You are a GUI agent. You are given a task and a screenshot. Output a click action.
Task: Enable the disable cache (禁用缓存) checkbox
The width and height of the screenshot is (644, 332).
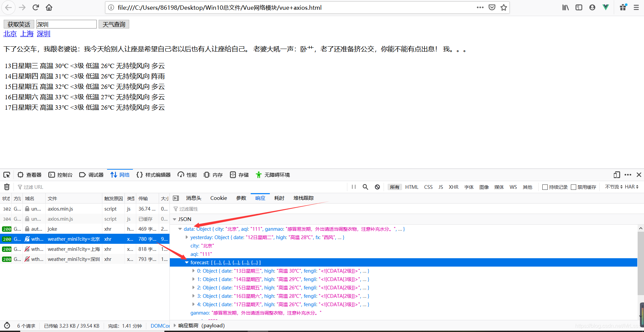(x=574, y=187)
